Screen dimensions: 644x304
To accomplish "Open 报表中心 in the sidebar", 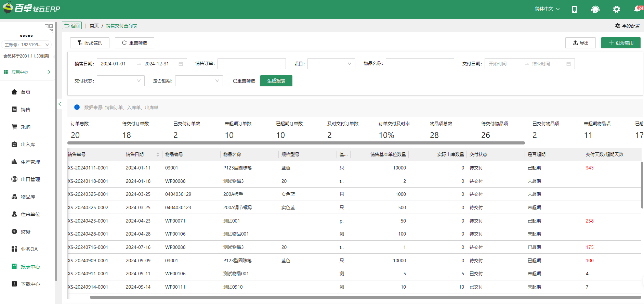I will point(30,267).
